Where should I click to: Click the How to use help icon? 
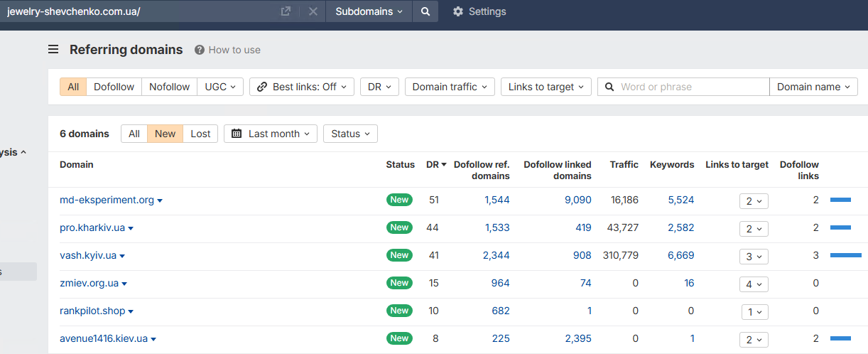pos(200,50)
